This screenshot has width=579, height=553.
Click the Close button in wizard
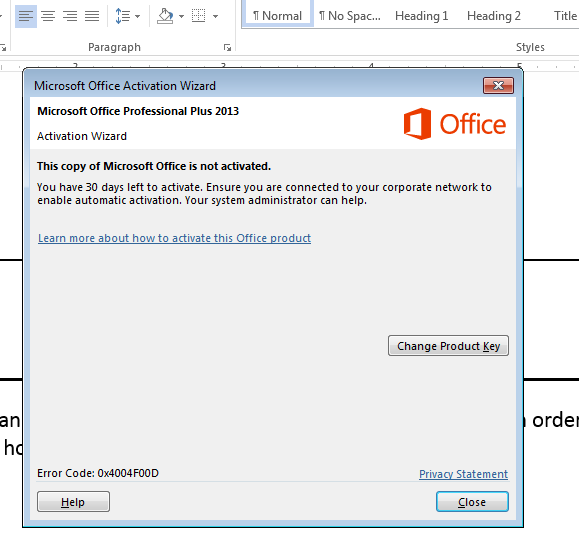(472, 502)
